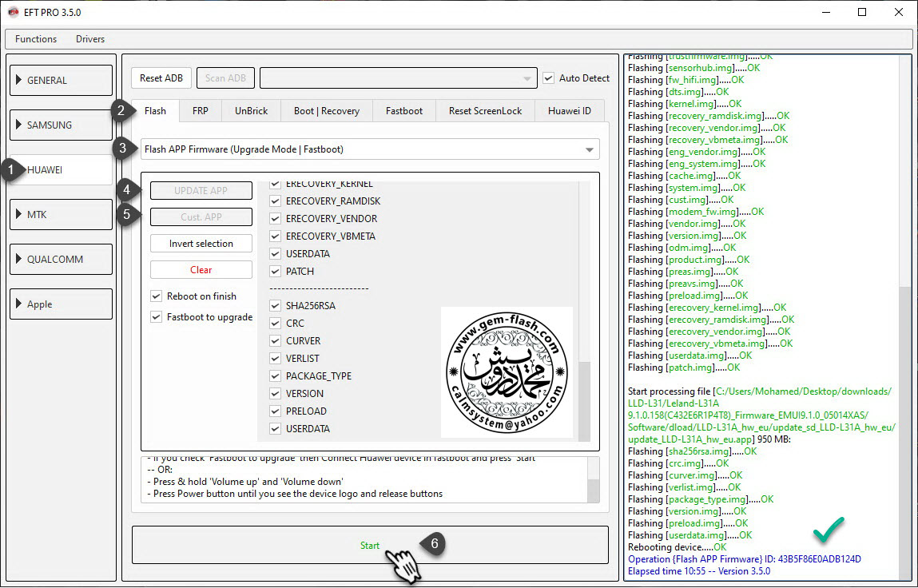Expand the Apple section
Viewport: 918px width, 588px height.
[x=61, y=304]
